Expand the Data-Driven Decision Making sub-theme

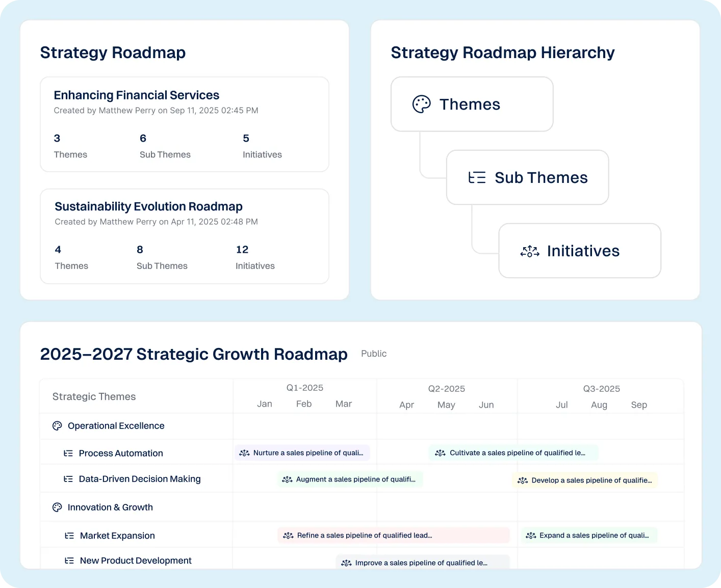pyautogui.click(x=140, y=478)
